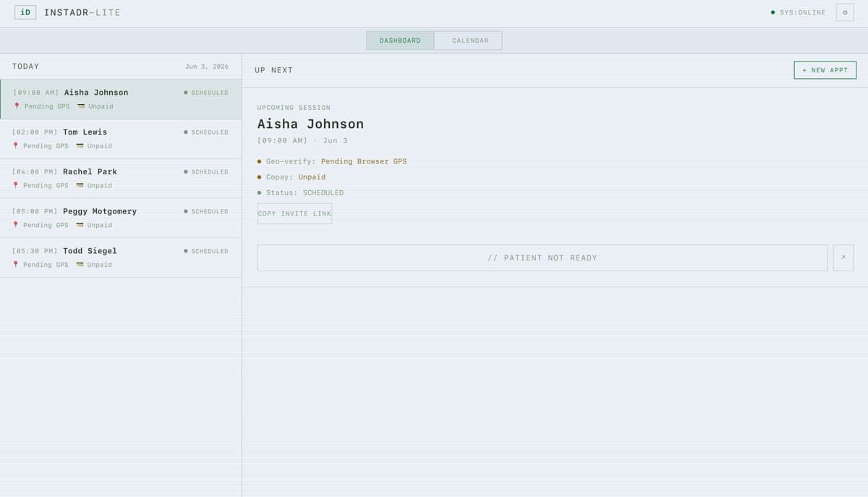Select Peggy Motgomery's 05:00 PM appointment
This screenshot has height=497, width=868.
coord(121,218)
